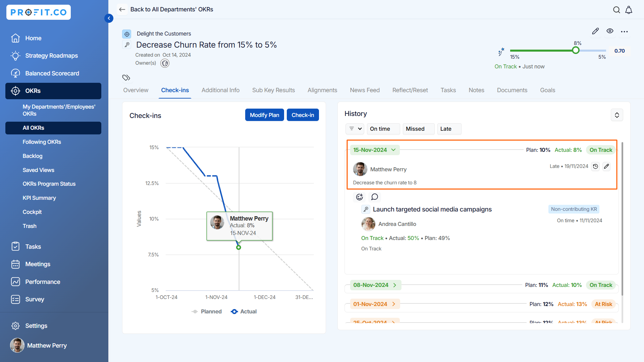Click the Modify Plan button

(264, 115)
